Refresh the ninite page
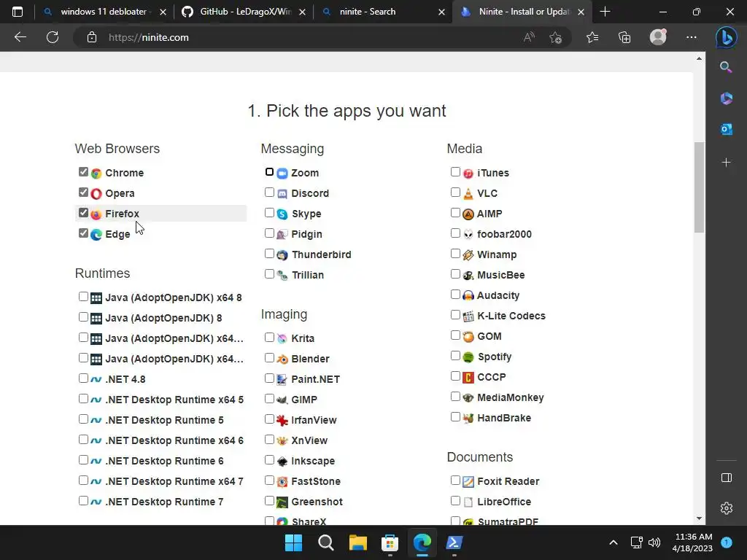 53,37
